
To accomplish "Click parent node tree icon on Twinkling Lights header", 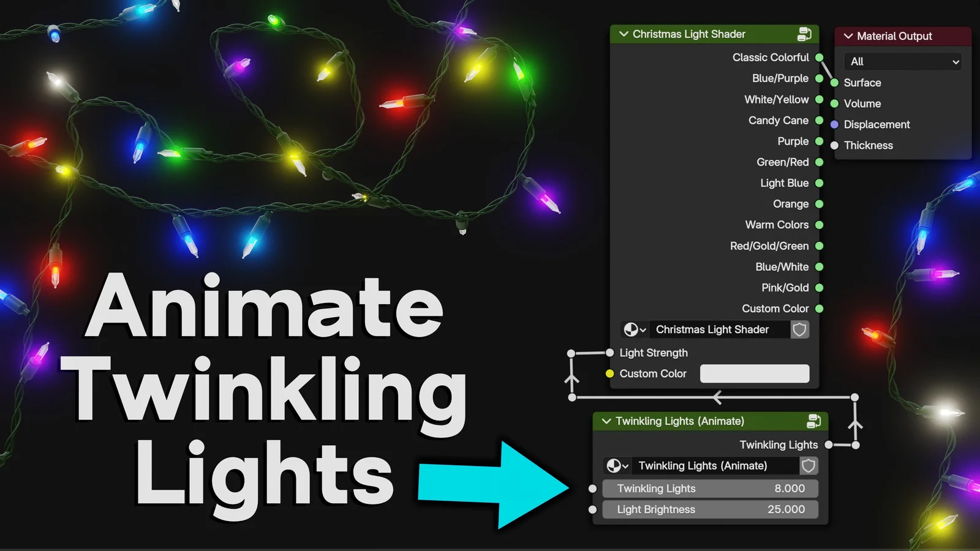I will (814, 421).
